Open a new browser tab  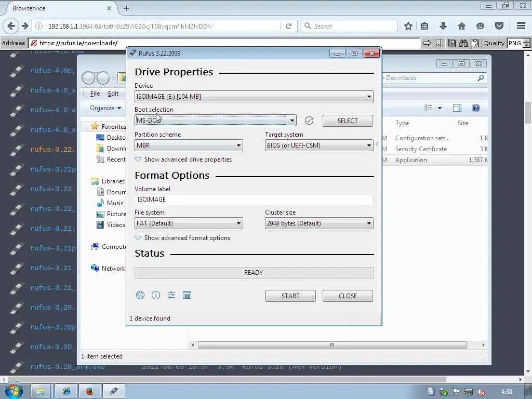pyautogui.click(x=126, y=8)
